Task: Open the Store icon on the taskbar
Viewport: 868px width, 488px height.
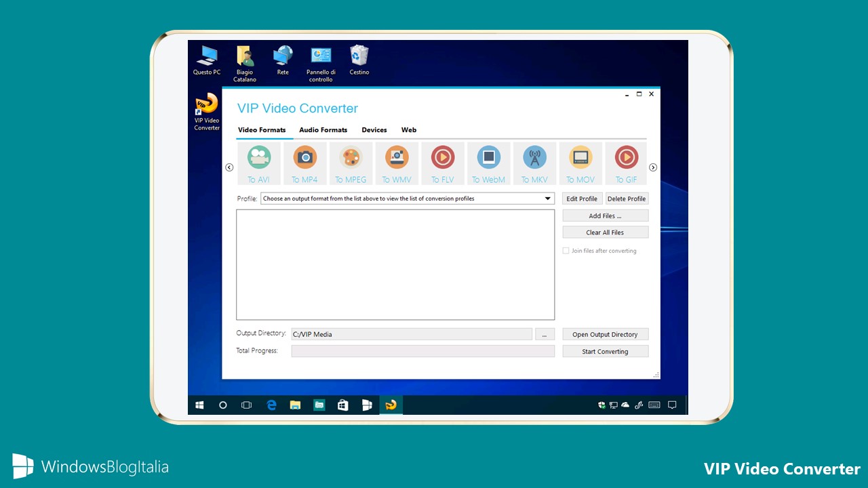Action: tap(343, 405)
